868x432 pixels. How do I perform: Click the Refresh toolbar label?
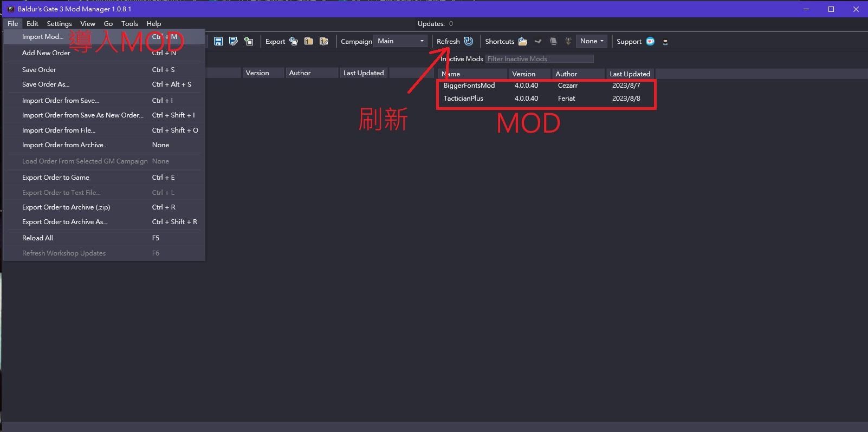click(x=448, y=41)
